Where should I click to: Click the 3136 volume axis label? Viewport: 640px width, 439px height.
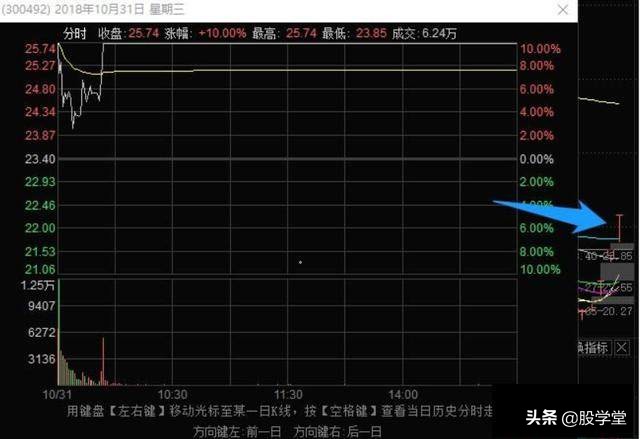41,359
